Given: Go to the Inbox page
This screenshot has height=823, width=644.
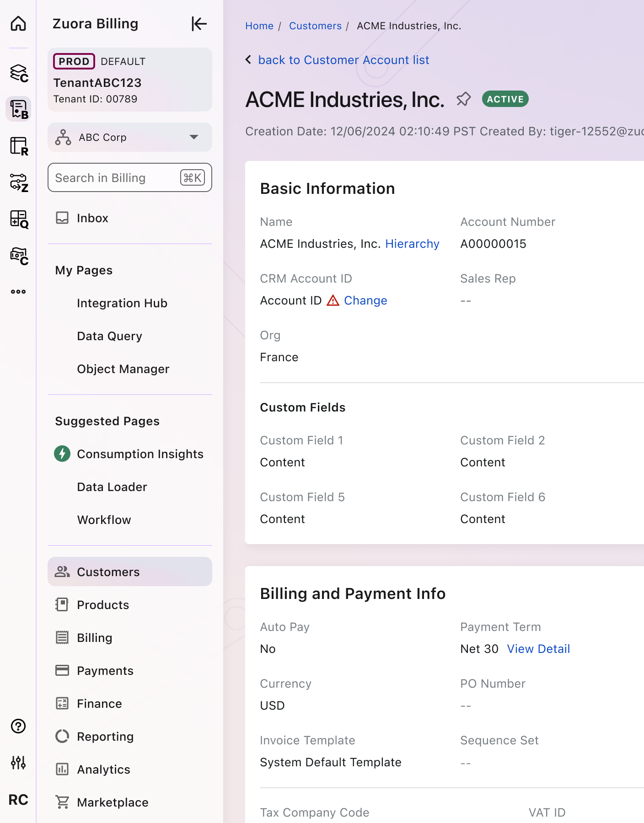Looking at the screenshot, I should [92, 218].
